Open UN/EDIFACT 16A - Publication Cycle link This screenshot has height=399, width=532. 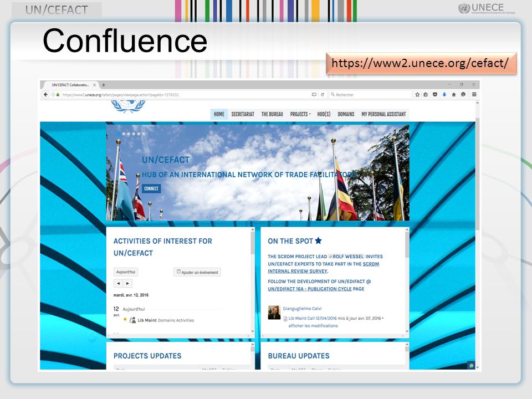pyautogui.click(x=309, y=289)
